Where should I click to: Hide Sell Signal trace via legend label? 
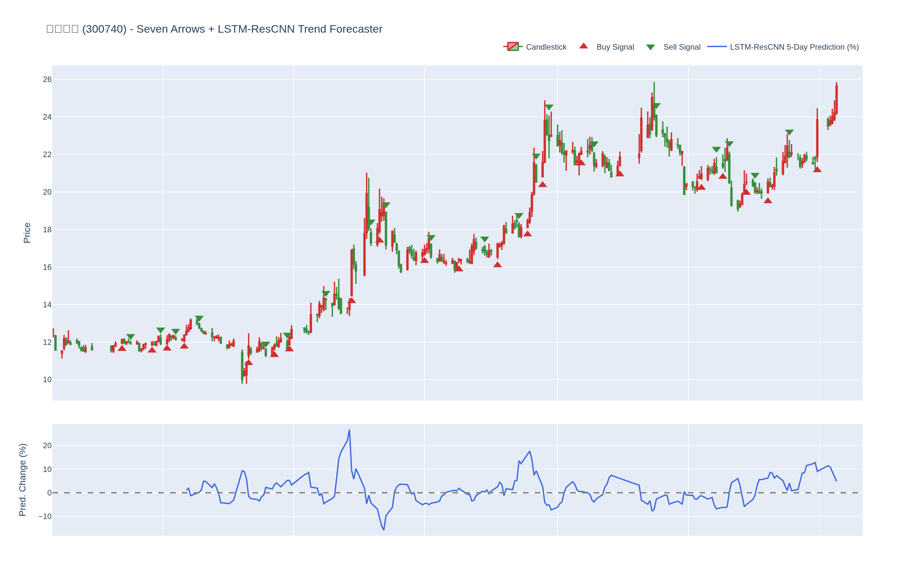(682, 47)
